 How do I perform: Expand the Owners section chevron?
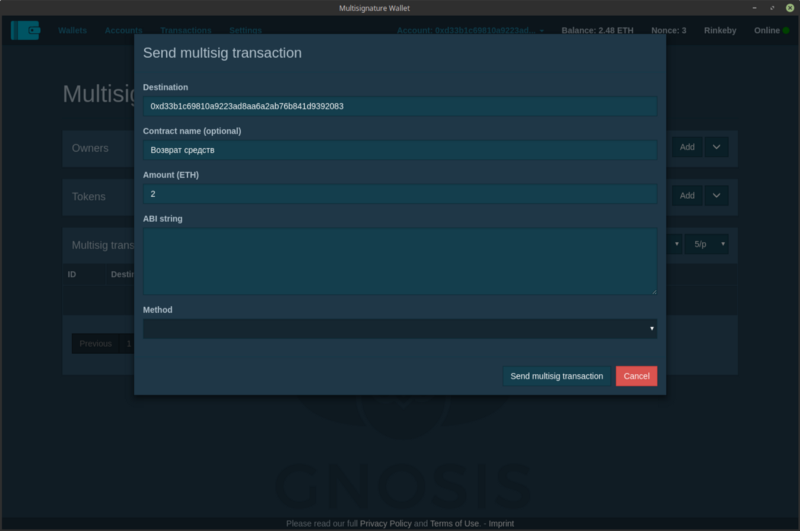(x=716, y=147)
